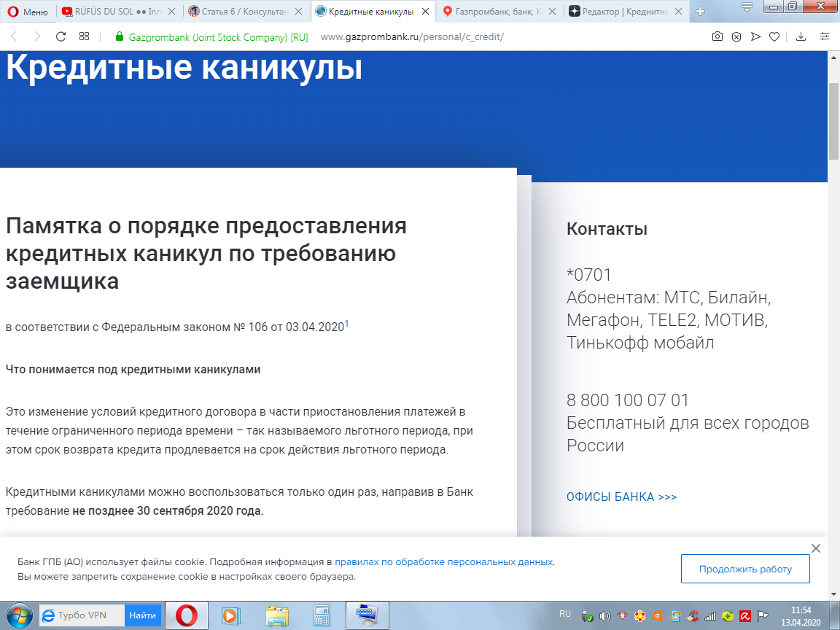Open the Opera Меню button
This screenshot has height=630, width=840.
coord(27,12)
